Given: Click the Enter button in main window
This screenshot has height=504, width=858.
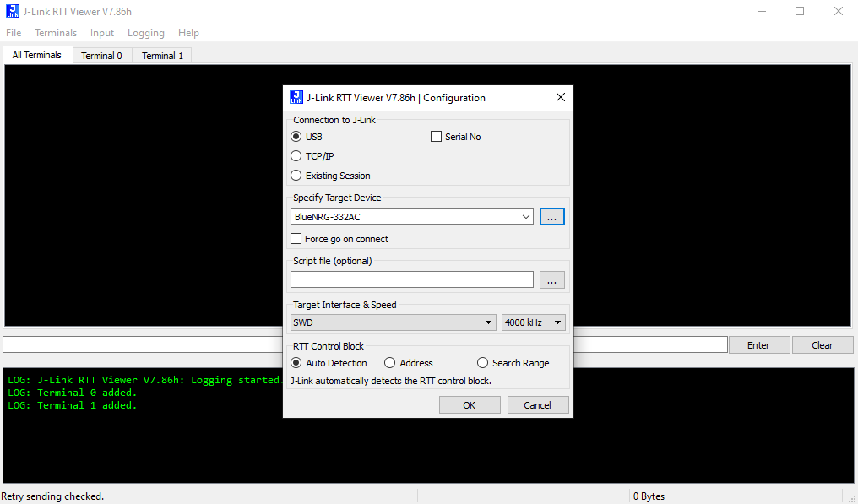Looking at the screenshot, I should [759, 344].
